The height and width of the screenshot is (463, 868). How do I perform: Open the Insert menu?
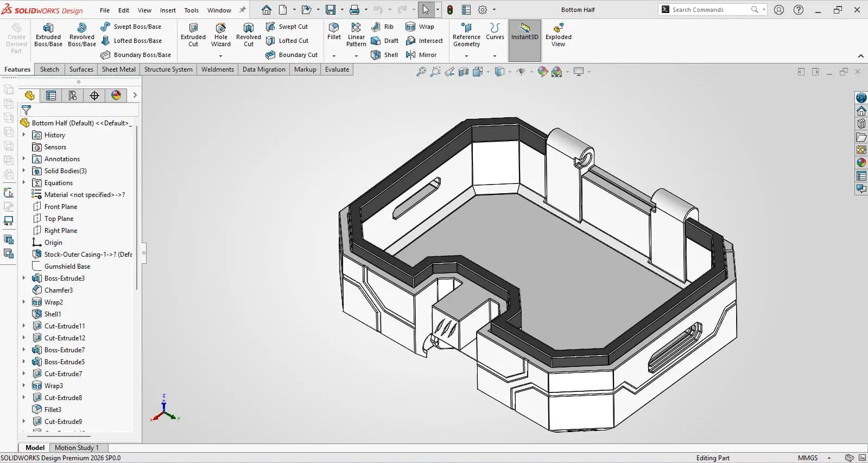pyautogui.click(x=168, y=10)
